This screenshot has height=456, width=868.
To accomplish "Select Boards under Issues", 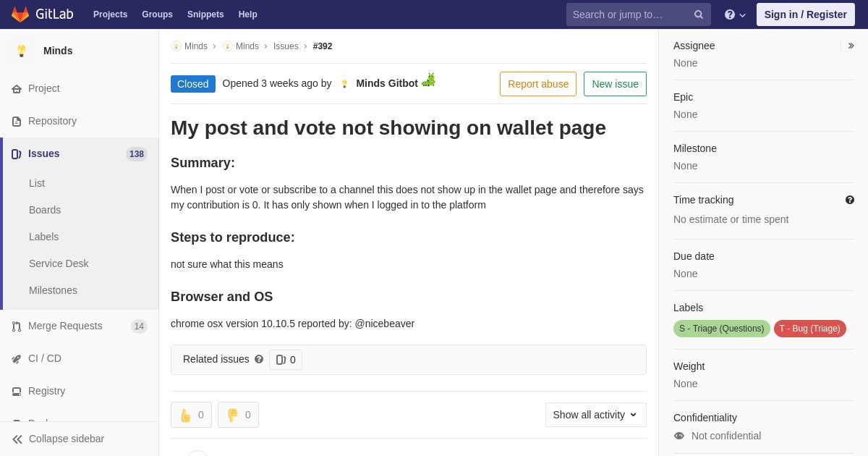I will point(45,210).
